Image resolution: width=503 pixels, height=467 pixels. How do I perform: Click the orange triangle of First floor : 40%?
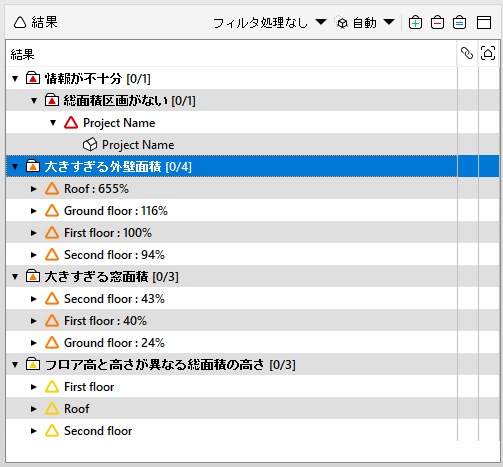tap(52, 321)
